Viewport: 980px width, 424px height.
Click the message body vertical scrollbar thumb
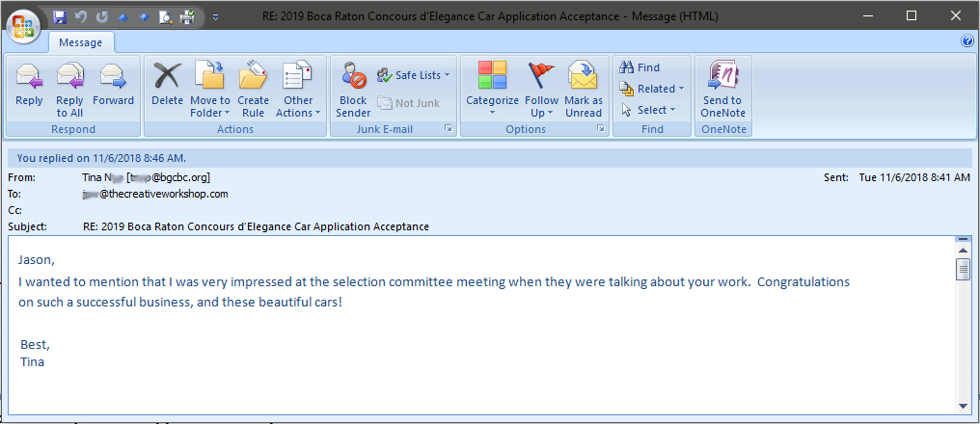pyautogui.click(x=963, y=269)
